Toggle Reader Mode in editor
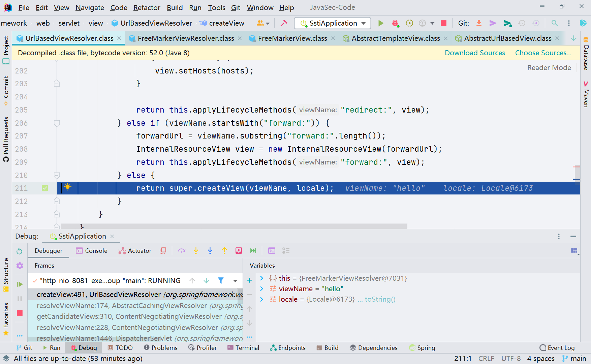 (x=549, y=68)
